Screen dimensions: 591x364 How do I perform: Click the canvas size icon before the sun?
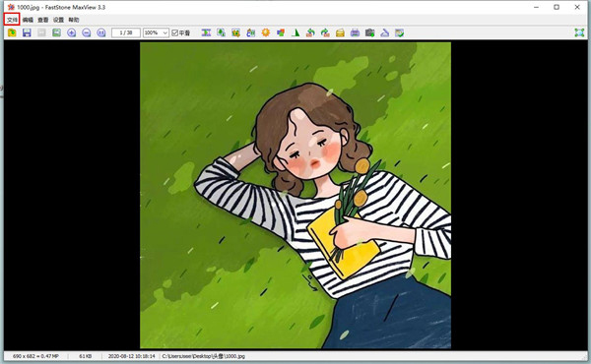coord(251,33)
